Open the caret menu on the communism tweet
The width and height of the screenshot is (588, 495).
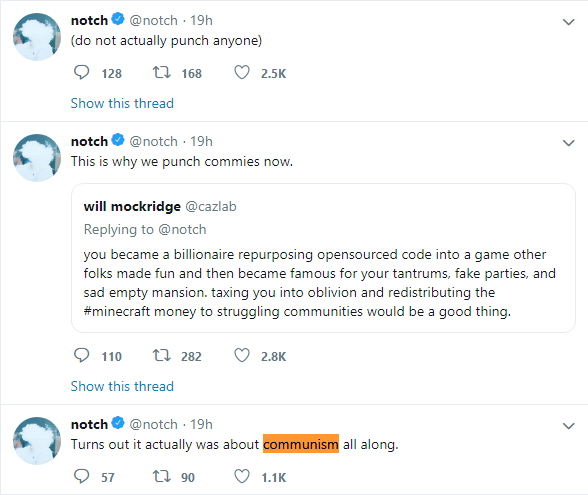click(x=568, y=426)
